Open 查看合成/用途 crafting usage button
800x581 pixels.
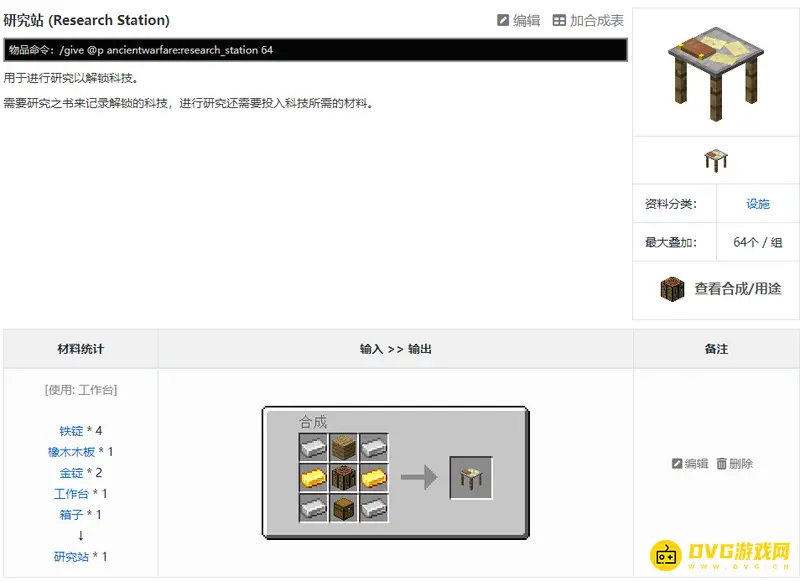[x=720, y=289]
